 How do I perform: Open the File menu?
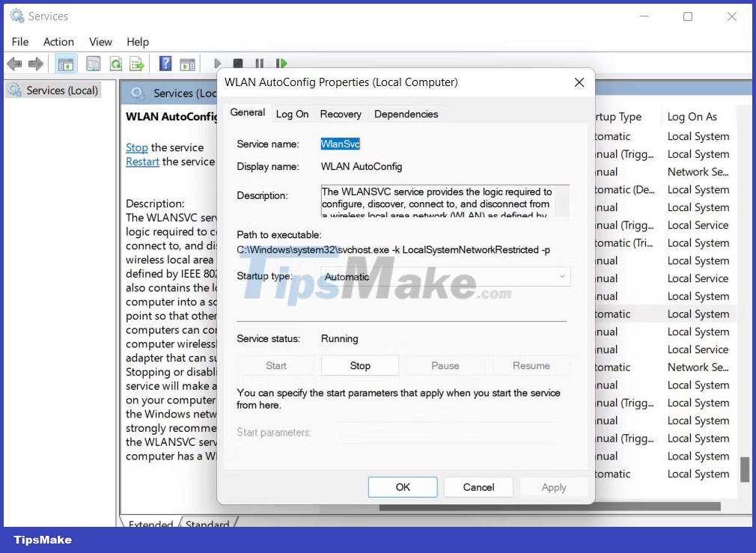tap(19, 42)
